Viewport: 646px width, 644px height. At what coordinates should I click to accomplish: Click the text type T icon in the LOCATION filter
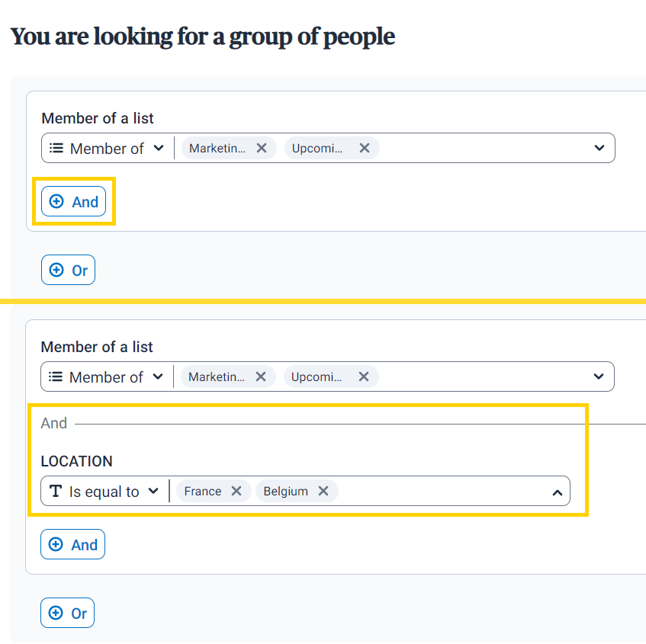click(x=56, y=491)
